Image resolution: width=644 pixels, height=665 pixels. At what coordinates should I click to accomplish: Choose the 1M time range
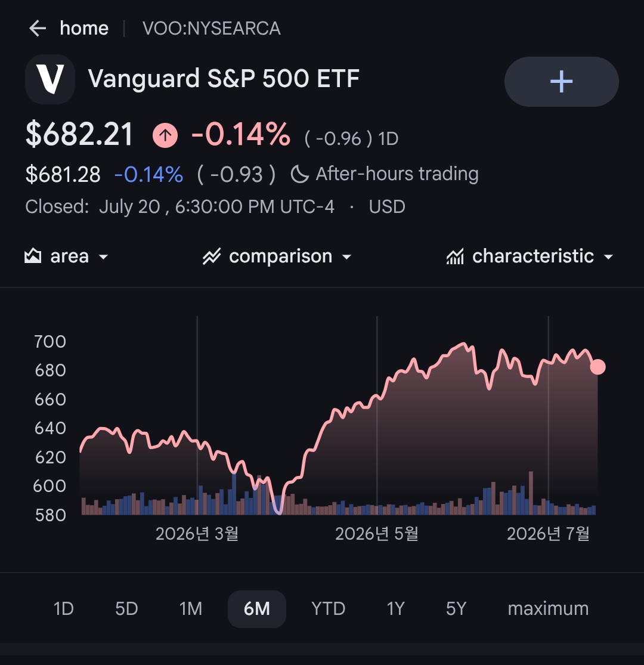coord(191,608)
